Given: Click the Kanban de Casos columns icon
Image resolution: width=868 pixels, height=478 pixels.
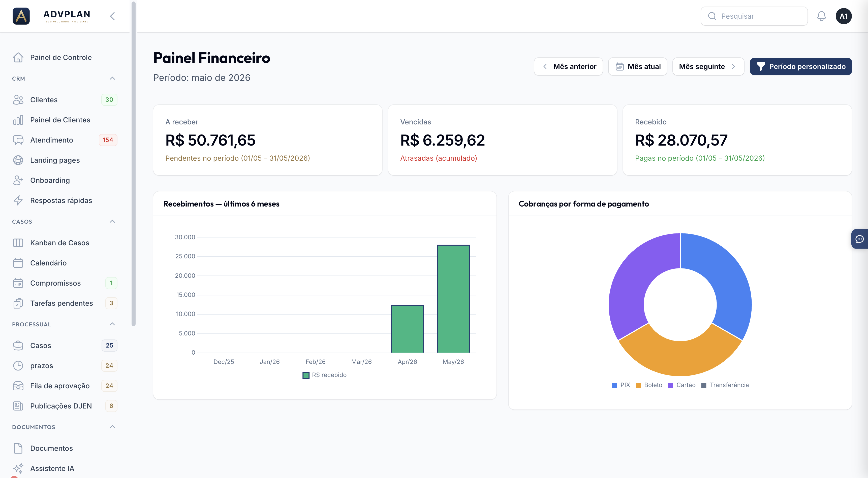Looking at the screenshot, I should point(18,243).
